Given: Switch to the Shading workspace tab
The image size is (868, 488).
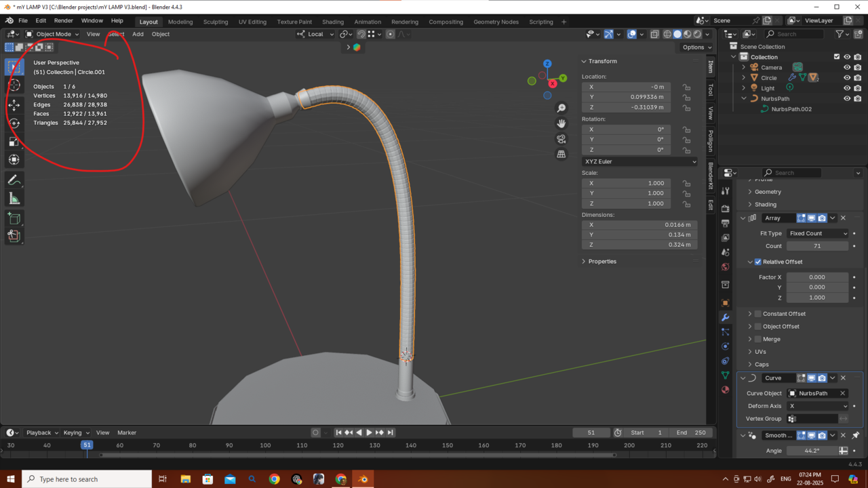Looking at the screenshot, I should pyautogui.click(x=332, y=22).
